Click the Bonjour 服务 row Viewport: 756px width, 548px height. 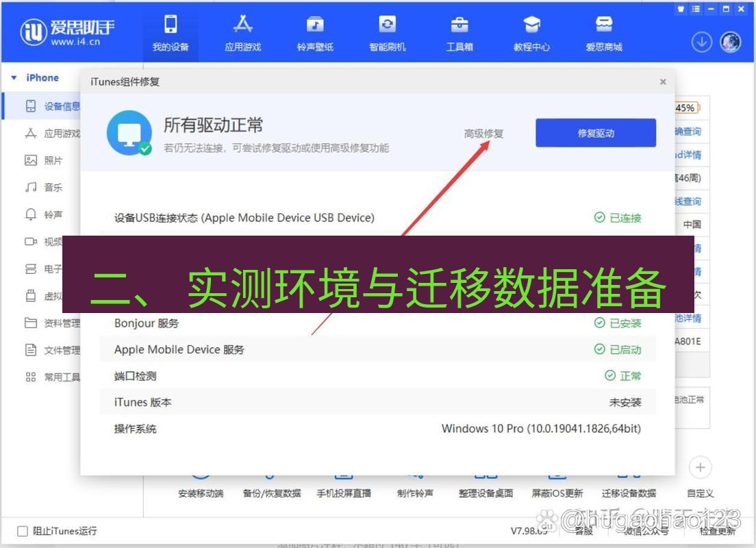click(377, 323)
